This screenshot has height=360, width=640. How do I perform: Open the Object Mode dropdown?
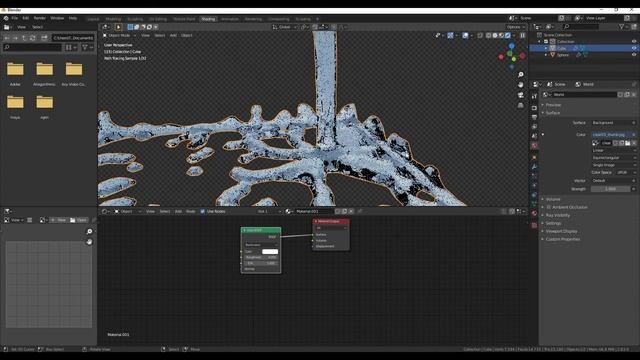(120, 36)
